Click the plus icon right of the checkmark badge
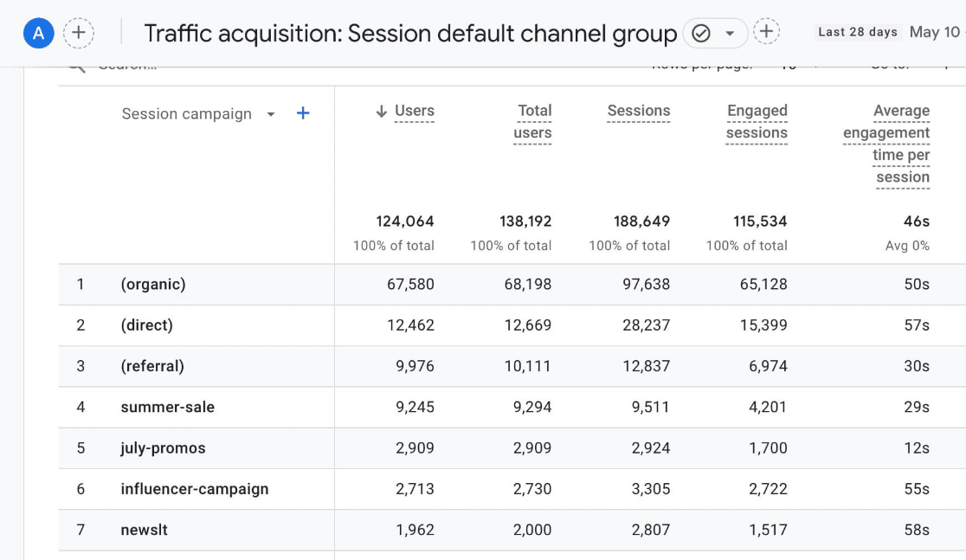The image size is (966, 560). (765, 32)
